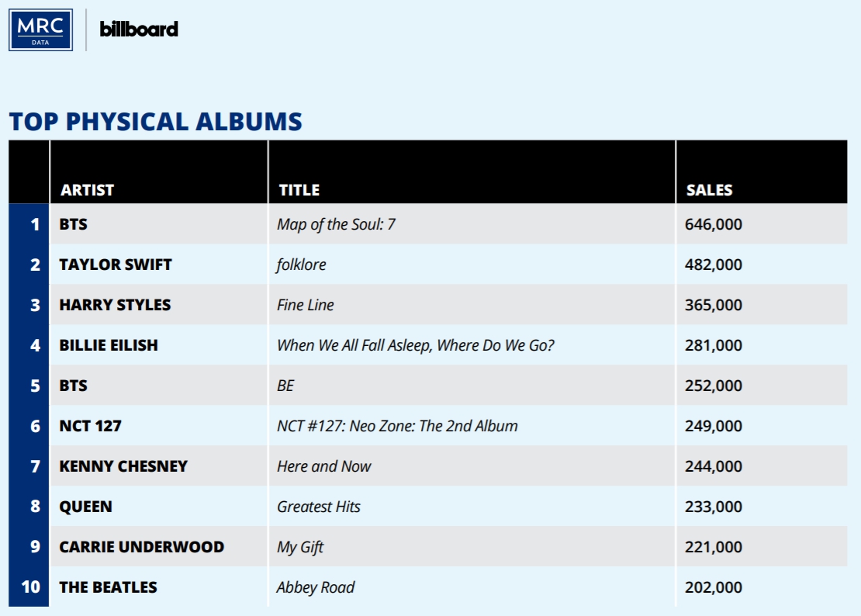Select the TITLE column header
861x616 pixels.
click(299, 190)
